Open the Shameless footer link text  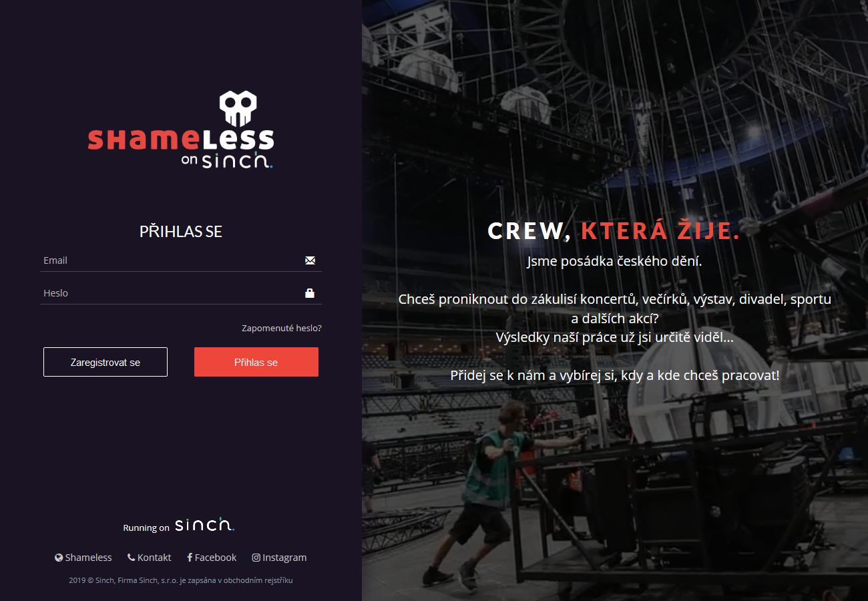pyautogui.click(x=89, y=558)
